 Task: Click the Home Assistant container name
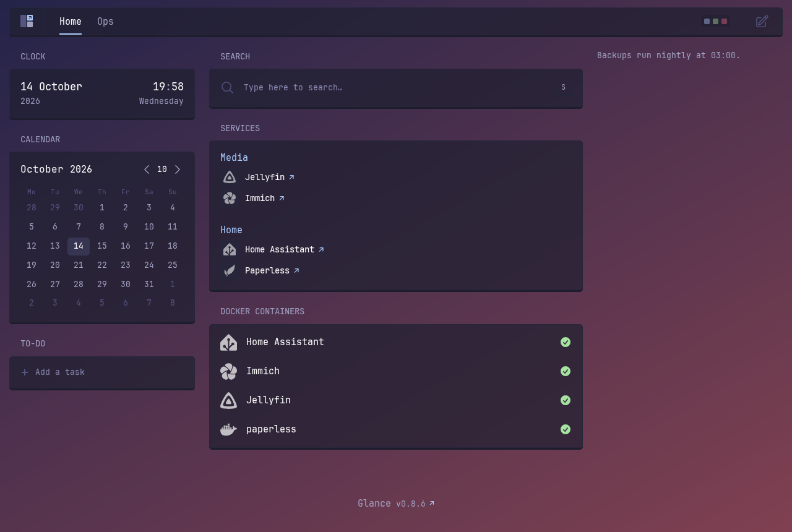click(x=285, y=342)
